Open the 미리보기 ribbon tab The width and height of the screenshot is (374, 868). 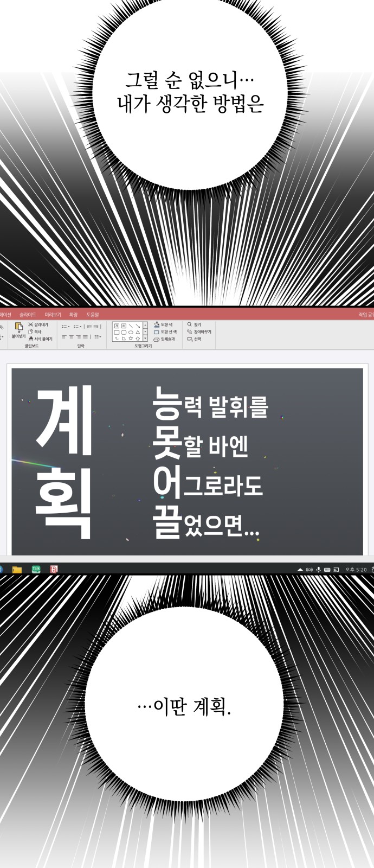click(53, 315)
